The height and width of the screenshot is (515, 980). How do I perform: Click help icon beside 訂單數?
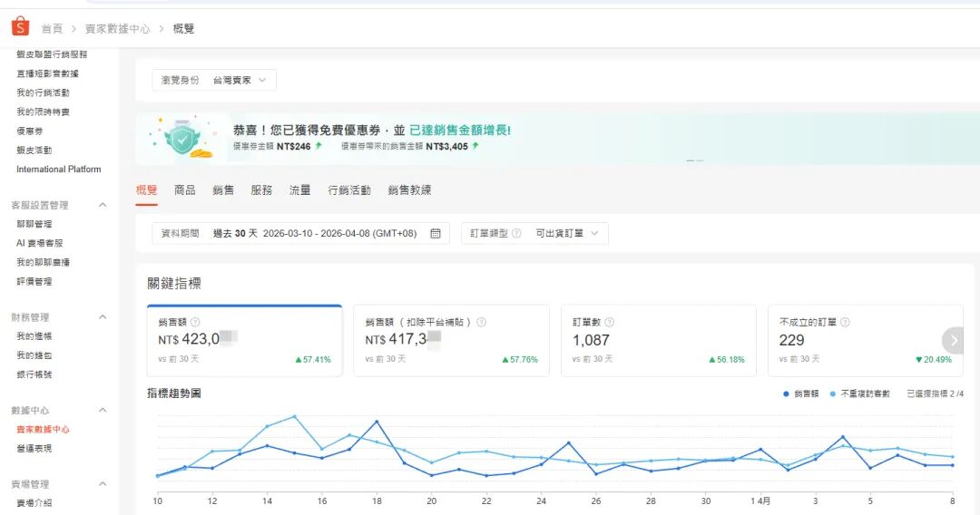pyautogui.click(x=610, y=322)
